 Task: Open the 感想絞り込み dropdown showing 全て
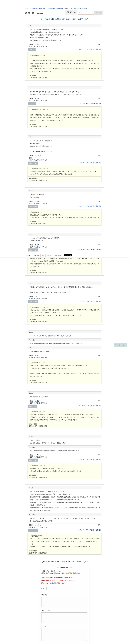pyautogui.click(x=86, y=13)
